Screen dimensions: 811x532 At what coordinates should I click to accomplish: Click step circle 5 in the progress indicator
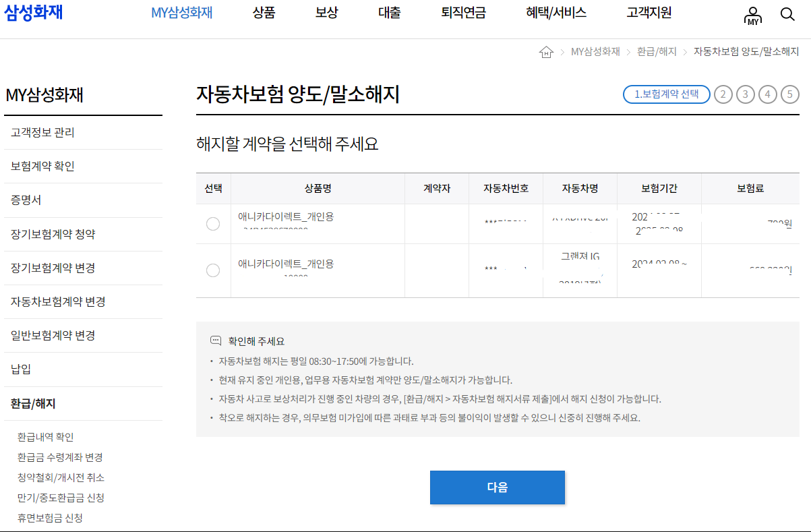point(789,94)
